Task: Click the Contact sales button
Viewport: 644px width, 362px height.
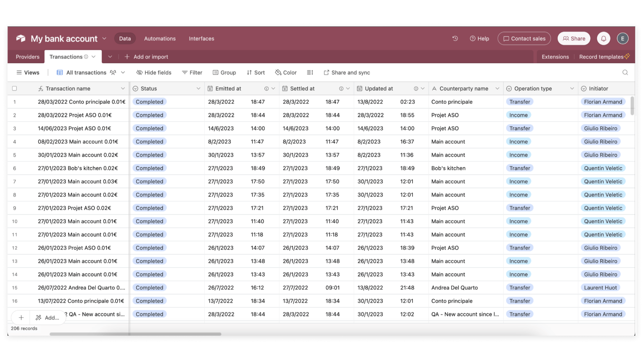Action: tap(524, 38)
